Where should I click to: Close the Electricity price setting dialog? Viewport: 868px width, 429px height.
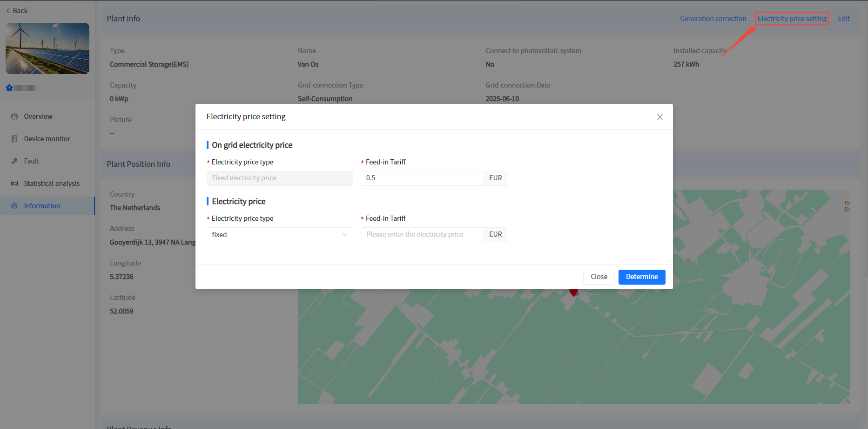coord(659,117)
